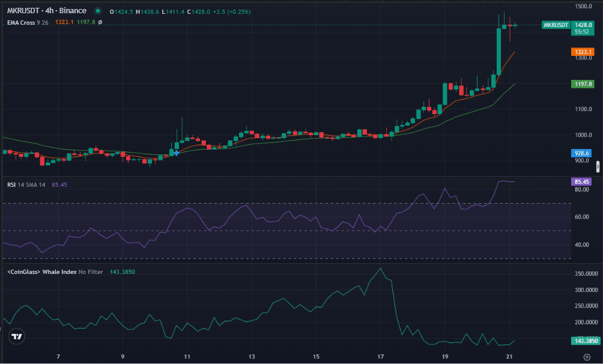Click the blue 928.6 price label

[581, 153]
